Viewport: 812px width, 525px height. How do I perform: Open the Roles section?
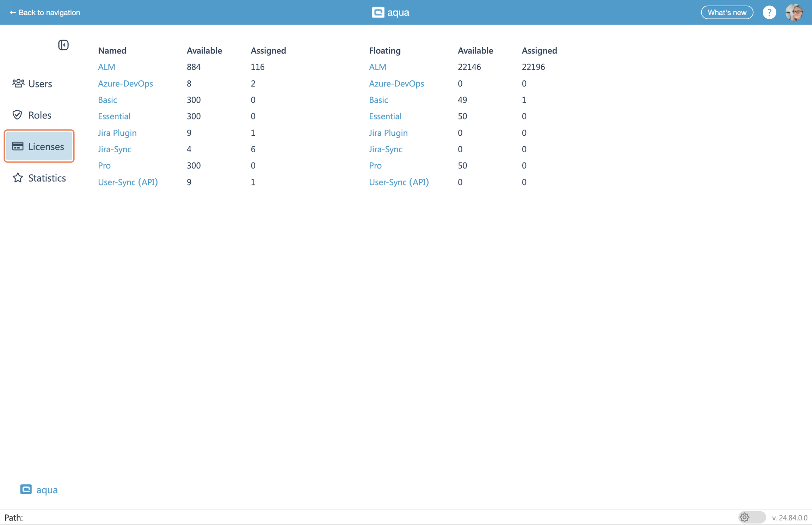pos(40,115)
